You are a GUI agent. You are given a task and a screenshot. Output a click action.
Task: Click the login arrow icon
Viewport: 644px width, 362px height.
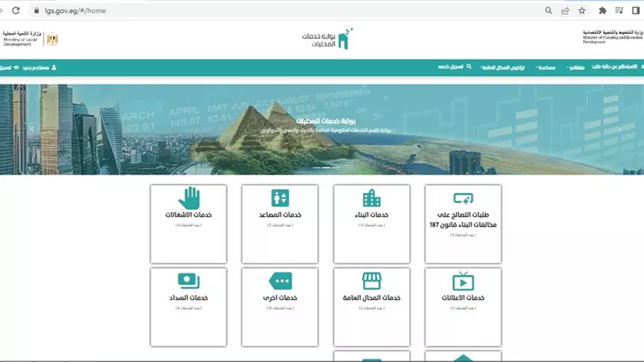(16, 68)
